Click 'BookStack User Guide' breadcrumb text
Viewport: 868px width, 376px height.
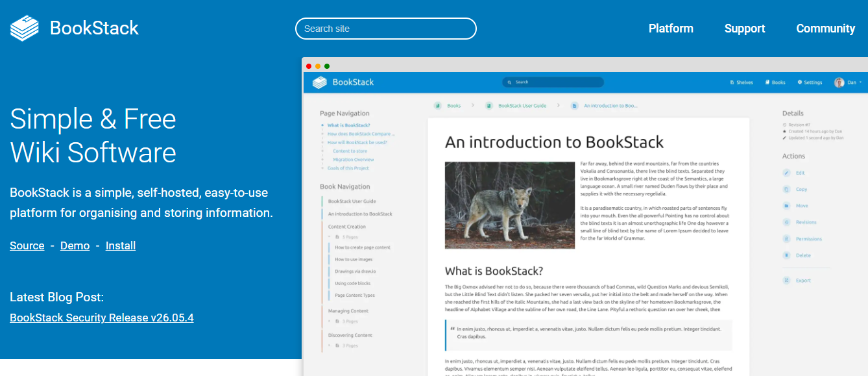(522, 105)
